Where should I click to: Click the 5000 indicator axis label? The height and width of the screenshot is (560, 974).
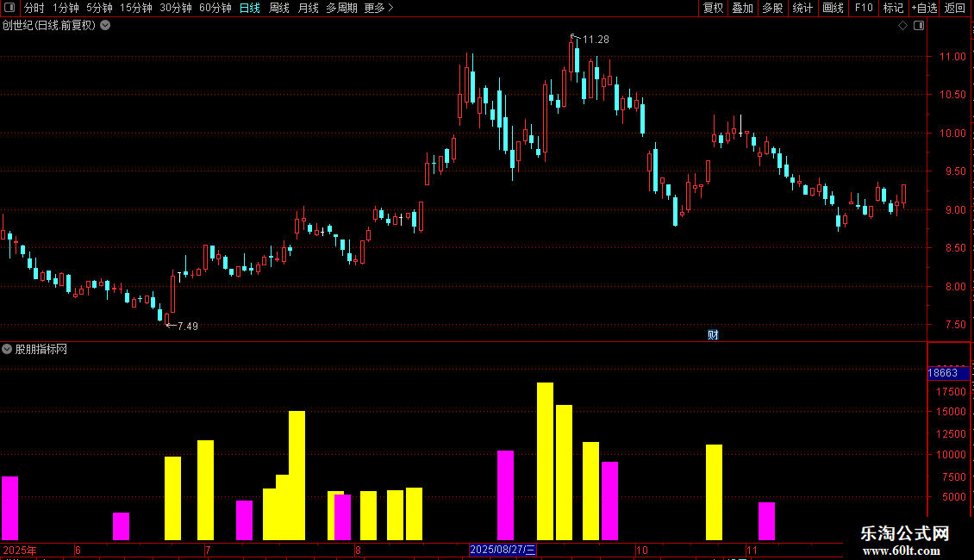(x=954, y=497)
